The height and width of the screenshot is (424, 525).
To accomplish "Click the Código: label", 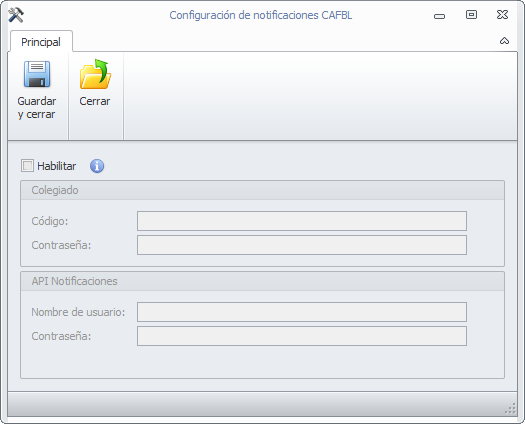I will (x=50, y=221).
